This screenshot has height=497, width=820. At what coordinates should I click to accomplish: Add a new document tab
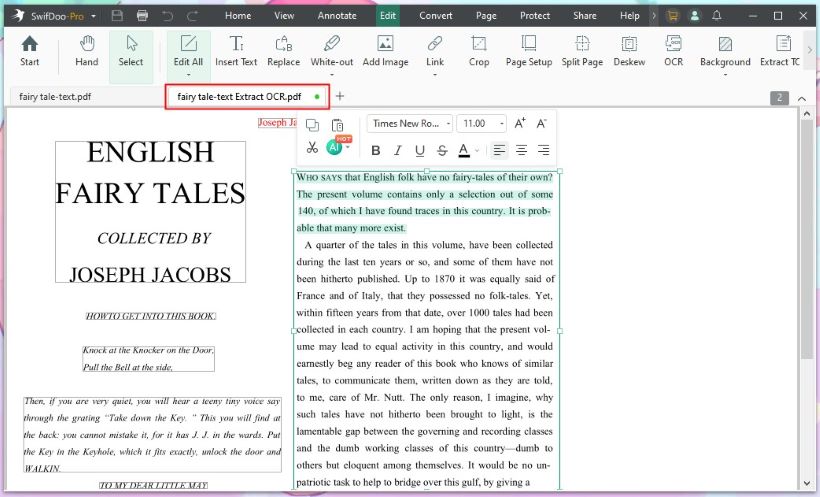coord(340,96)
